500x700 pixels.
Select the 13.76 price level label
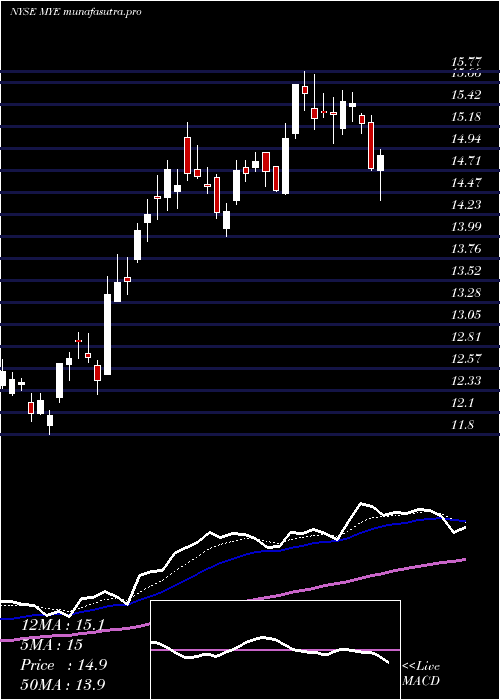tap(466, 249)
